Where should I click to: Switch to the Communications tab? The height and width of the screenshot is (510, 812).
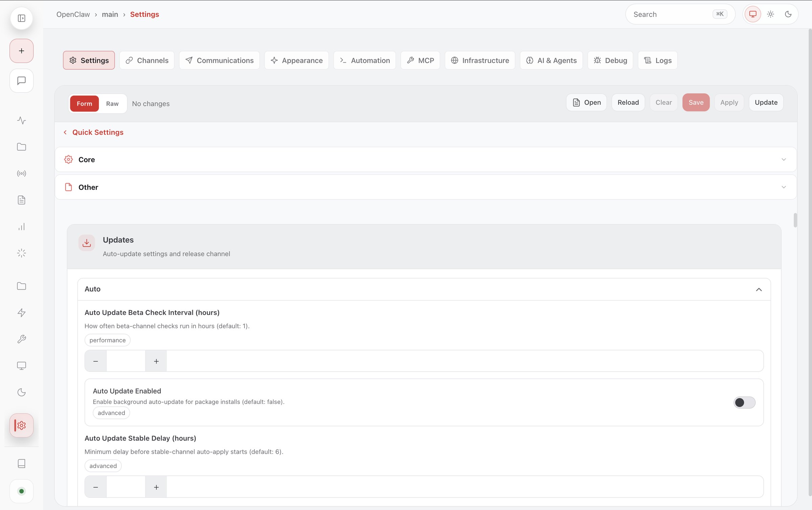(219, 60)
